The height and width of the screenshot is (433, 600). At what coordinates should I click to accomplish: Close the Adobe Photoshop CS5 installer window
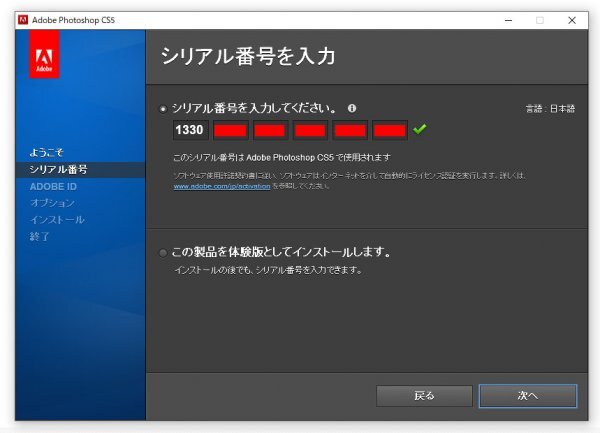(x=572, y=20)
